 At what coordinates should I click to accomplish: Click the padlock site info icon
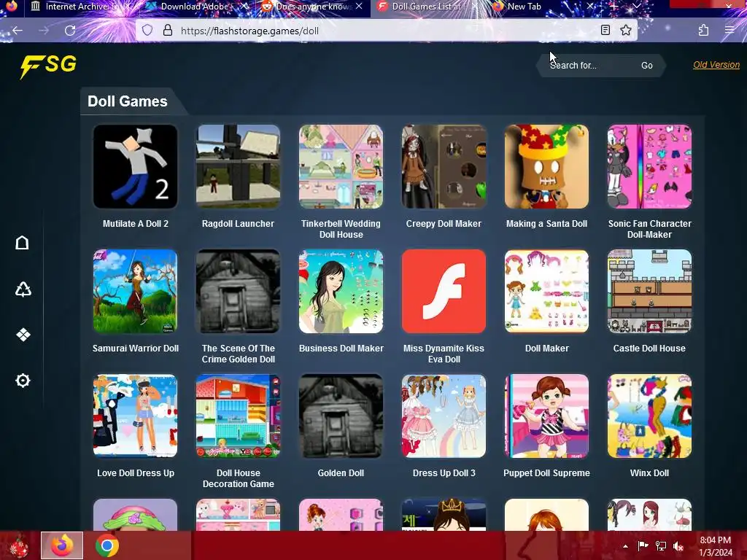tap(168, 31)
